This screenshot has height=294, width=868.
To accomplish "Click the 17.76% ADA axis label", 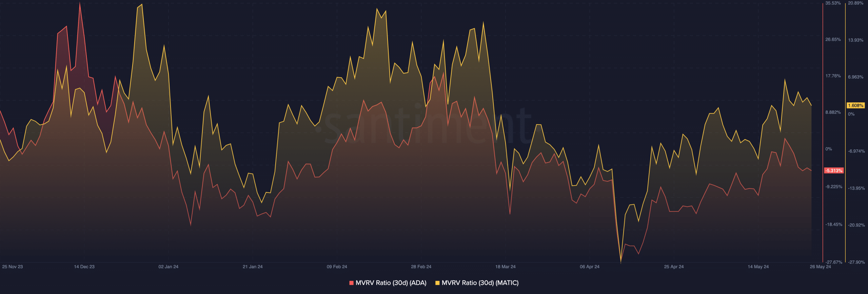I will [833, 76].
